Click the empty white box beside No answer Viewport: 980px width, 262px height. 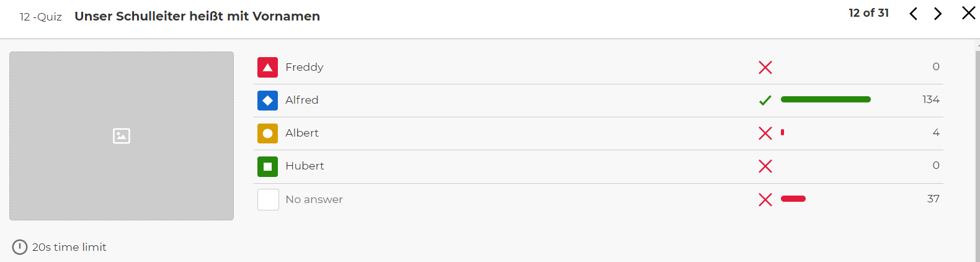(268, 199)
